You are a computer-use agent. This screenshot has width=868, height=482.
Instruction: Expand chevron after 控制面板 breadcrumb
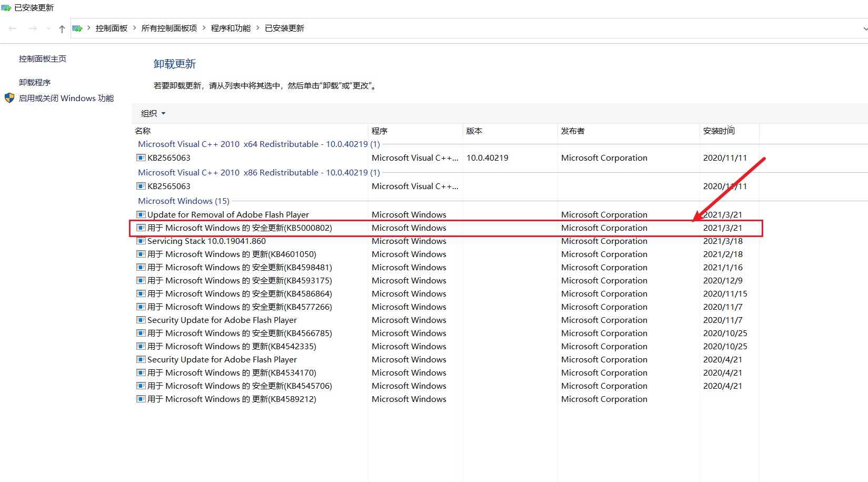pos(135,28)
